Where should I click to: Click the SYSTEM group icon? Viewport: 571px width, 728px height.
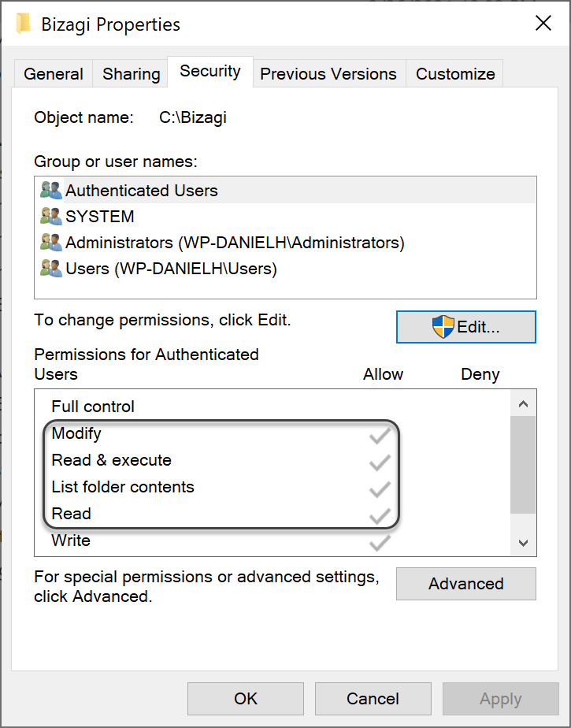pyautogui.click(x=51, y=217)
